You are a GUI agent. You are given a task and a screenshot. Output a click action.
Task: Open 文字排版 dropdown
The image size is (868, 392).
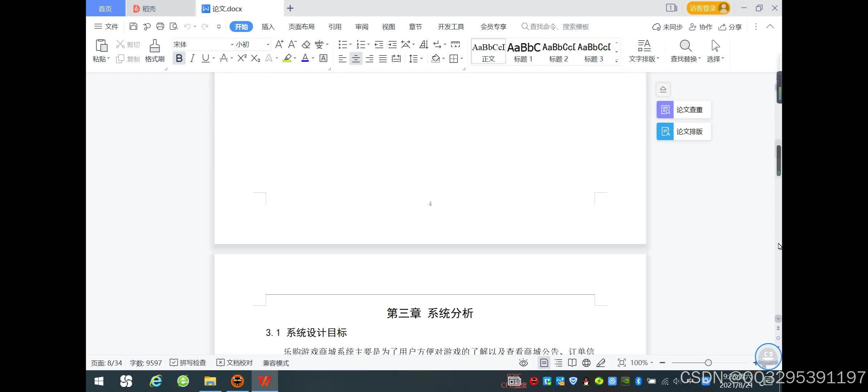coord(644,59)
